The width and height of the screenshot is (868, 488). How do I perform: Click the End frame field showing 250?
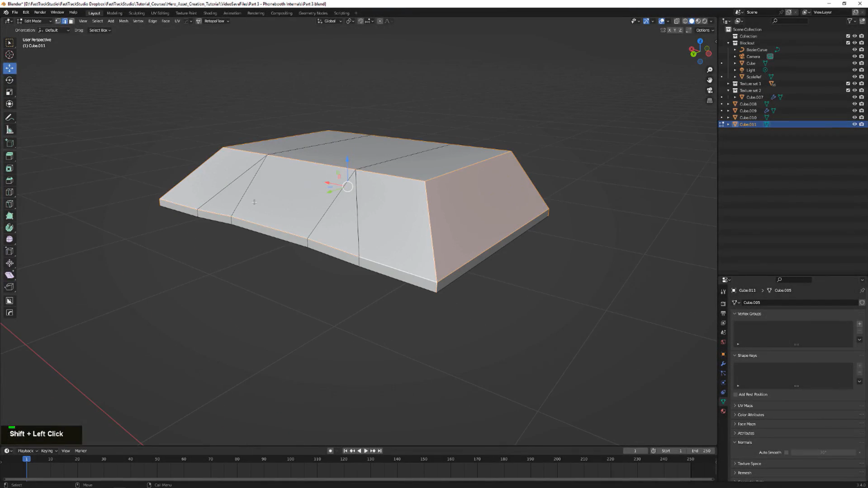coord(701,451)
